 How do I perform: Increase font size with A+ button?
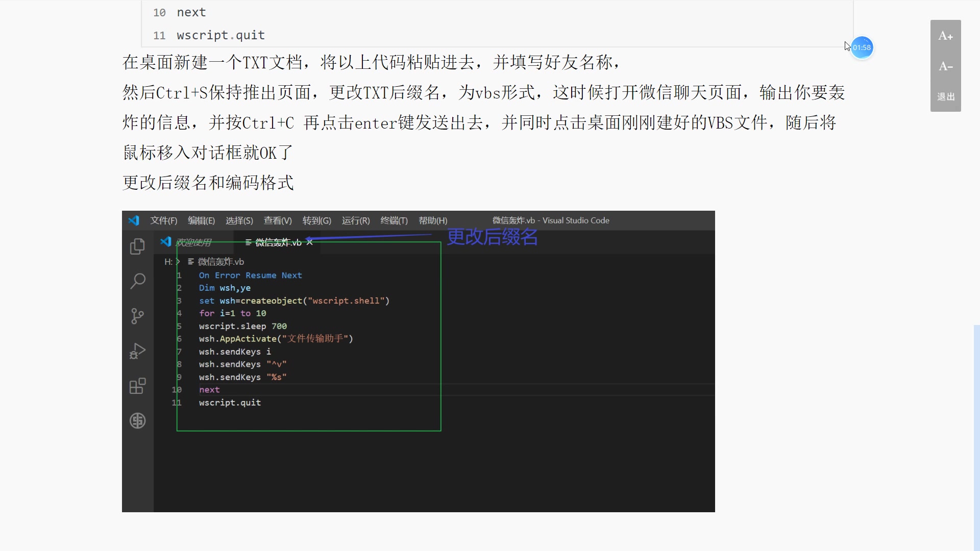point(945,36)
